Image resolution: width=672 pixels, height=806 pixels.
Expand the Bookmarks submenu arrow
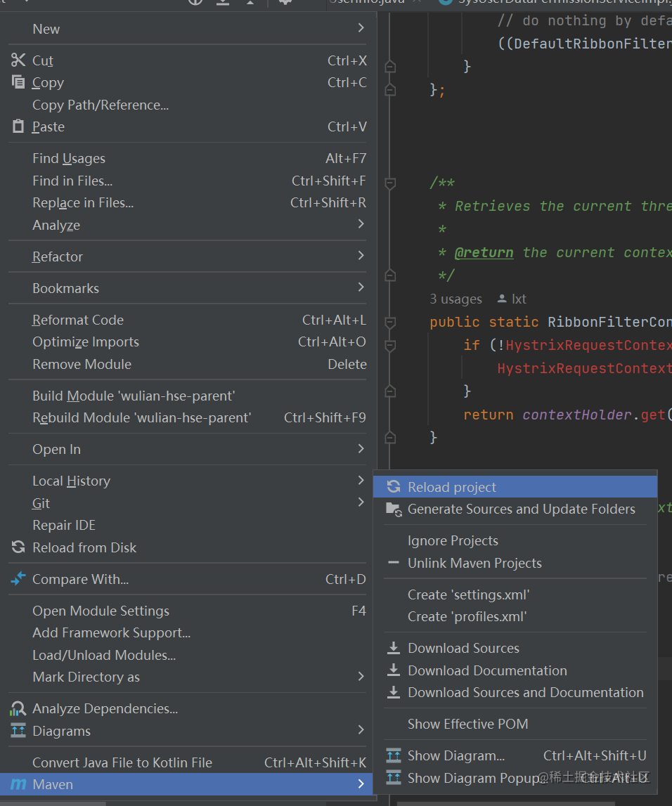click(x=361, y=287)
